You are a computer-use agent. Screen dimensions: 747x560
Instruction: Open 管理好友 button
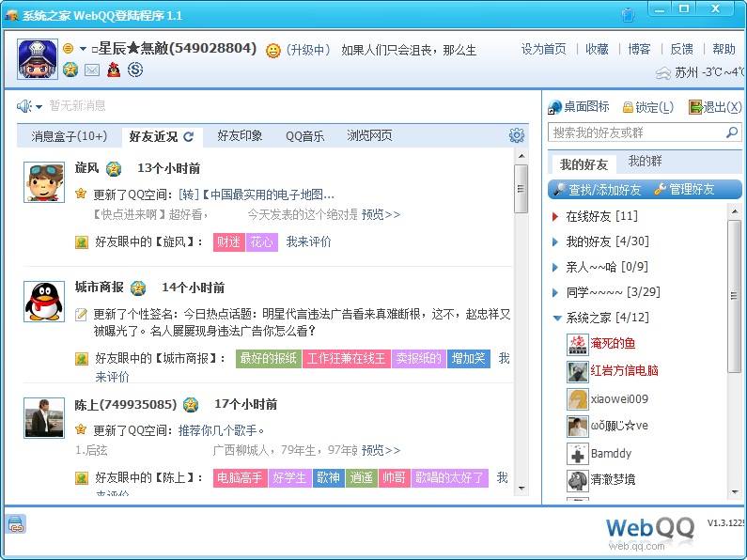tap(685, 190)
